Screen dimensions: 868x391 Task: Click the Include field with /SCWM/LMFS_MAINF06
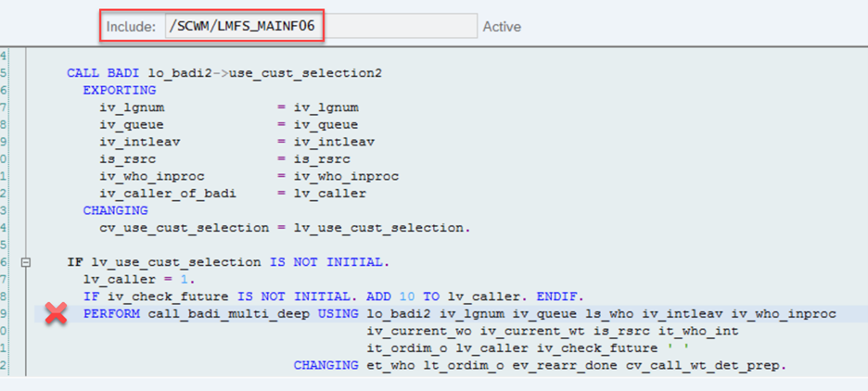[x=321, y=26]
